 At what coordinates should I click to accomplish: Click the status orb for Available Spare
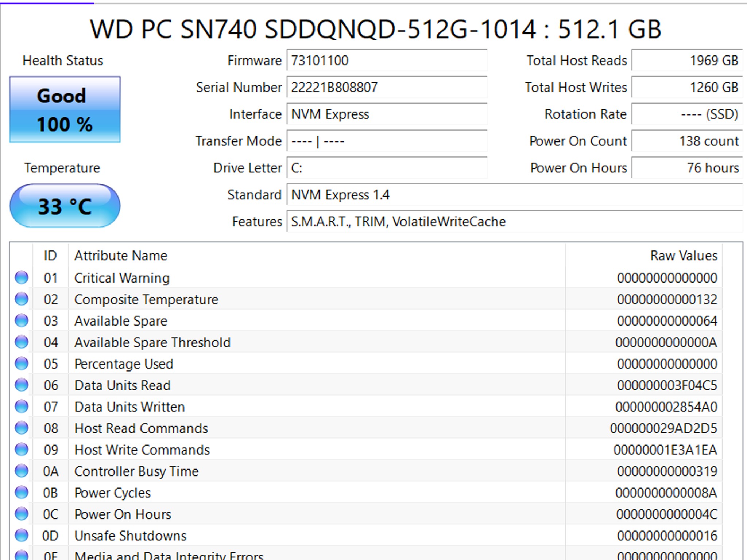pos(22,320)
